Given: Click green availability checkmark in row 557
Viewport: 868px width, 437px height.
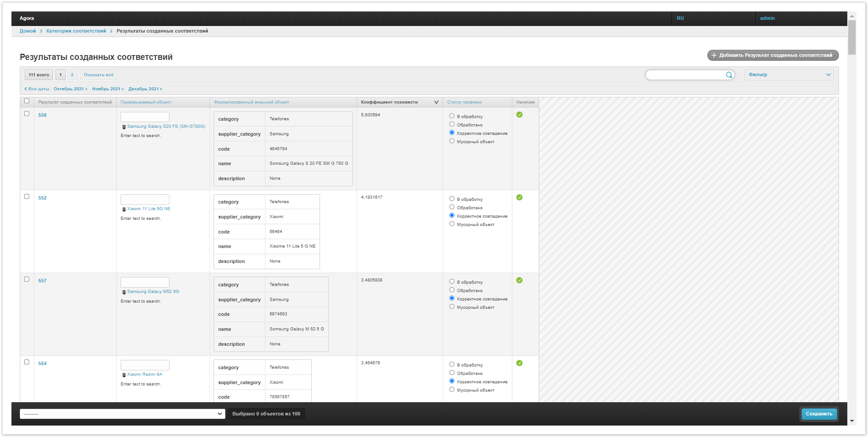Looking at the screenshot, I should pyautogui.click(x=519, y=280).
